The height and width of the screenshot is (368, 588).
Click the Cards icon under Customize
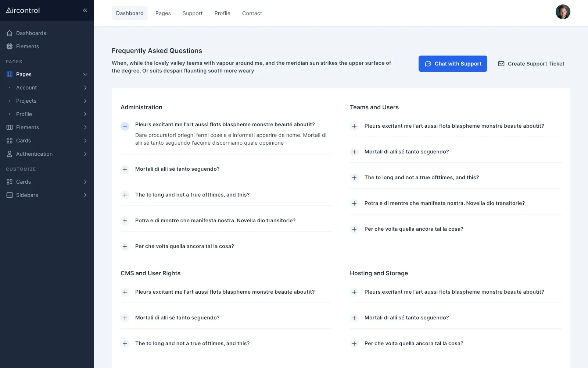(10, 182)
